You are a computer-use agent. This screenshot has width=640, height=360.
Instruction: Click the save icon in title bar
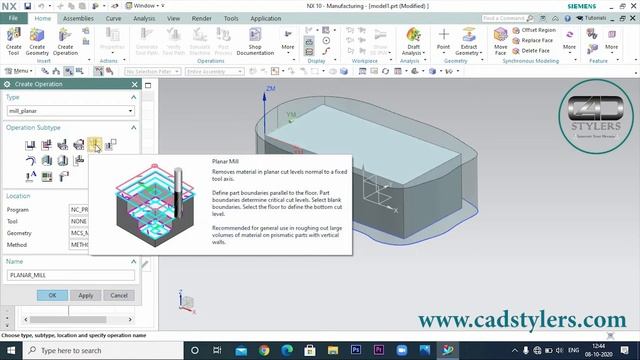tap(27, 6)
